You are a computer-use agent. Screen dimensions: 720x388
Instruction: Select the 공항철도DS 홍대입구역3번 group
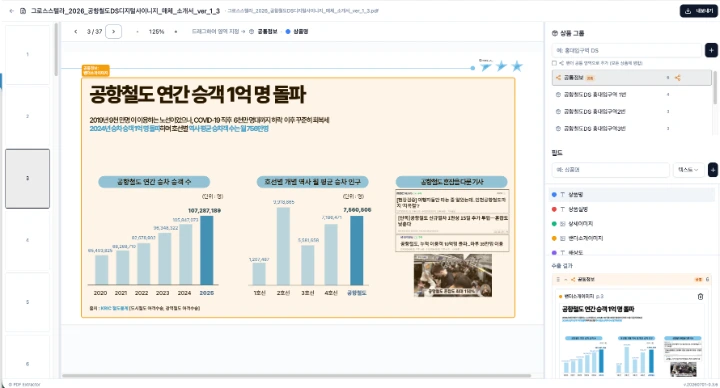pos(631,129)
